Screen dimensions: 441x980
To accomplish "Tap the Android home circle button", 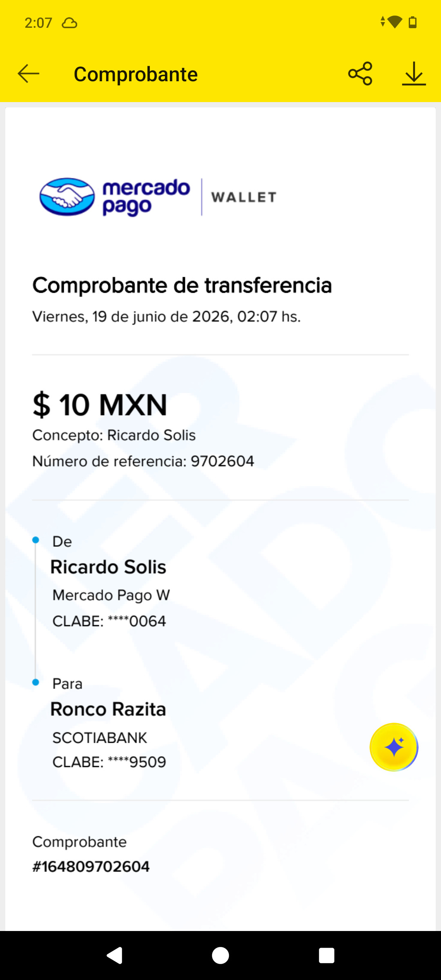I will (220, 955).
